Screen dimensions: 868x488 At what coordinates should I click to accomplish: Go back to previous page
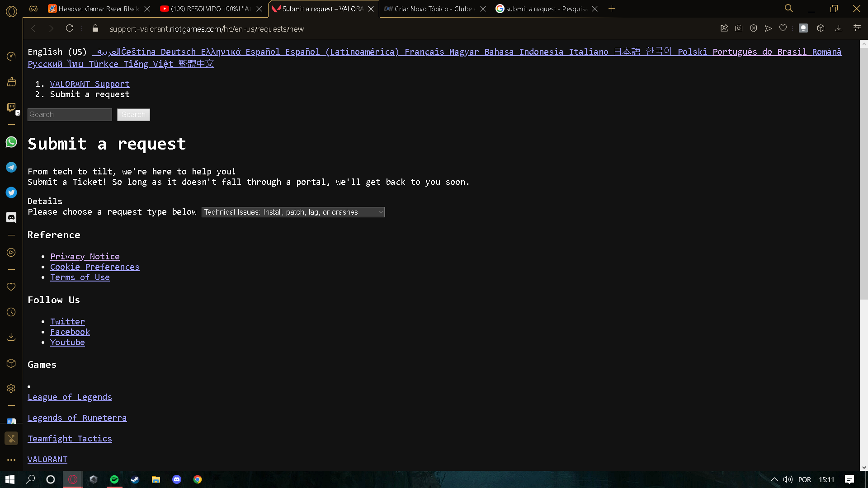[x=33, y=28]
